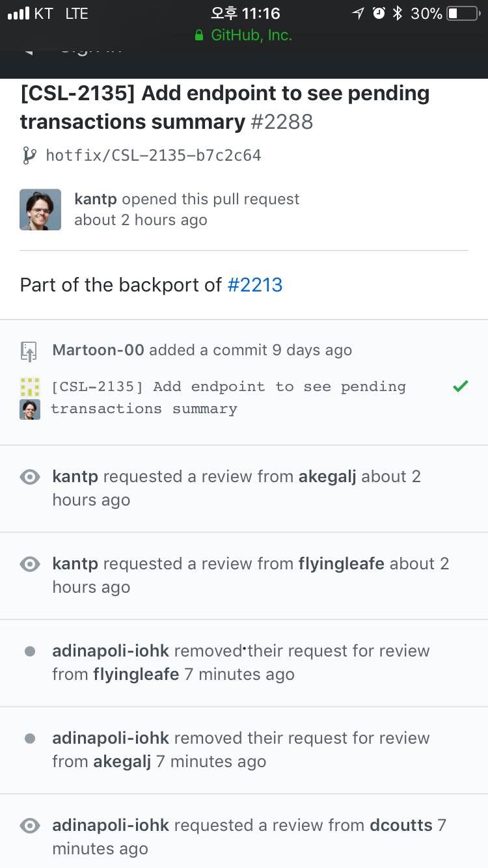Viewport: 488px width, 868px height.
Task: Open the hotfix/CSL-2135-b7c2c64 branch link
Action: [154, 156]
